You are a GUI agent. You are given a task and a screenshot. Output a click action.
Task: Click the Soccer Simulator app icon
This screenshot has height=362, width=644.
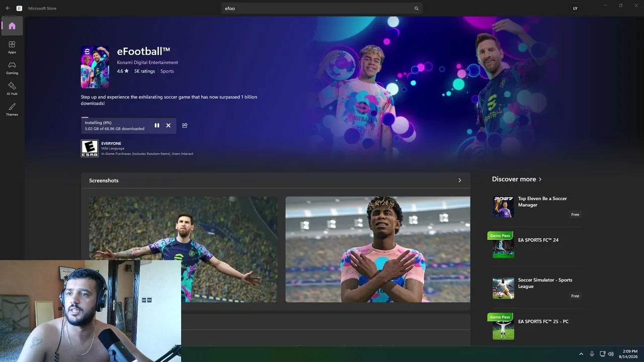point(503,288)
